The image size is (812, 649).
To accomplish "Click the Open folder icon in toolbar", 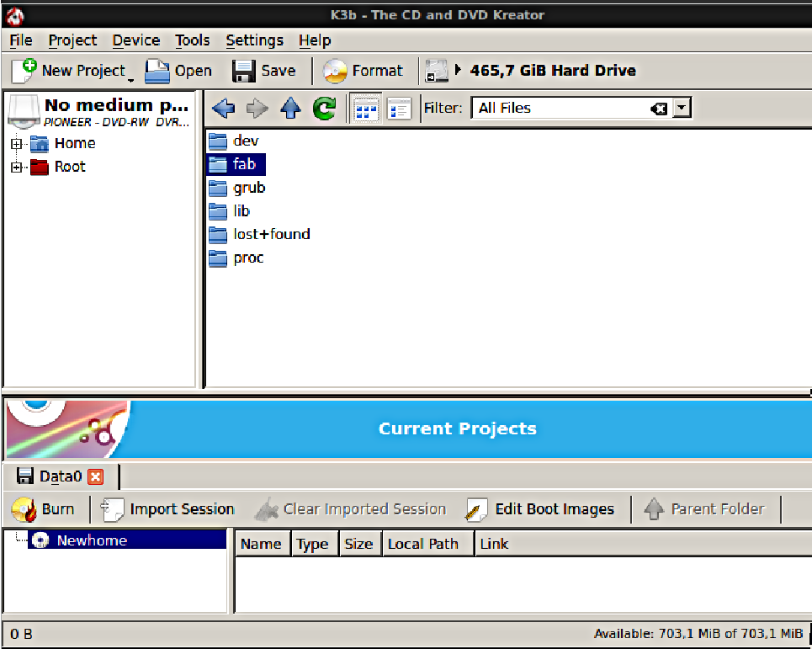I will pyautogui.click(x=157, y=71).
